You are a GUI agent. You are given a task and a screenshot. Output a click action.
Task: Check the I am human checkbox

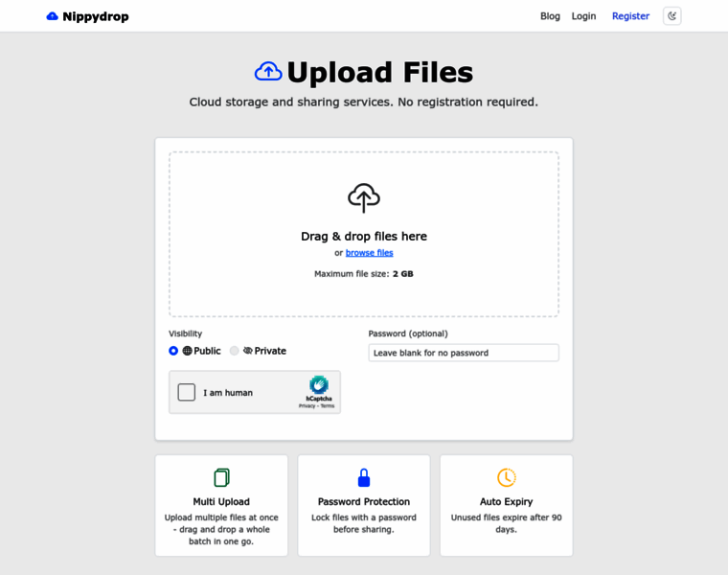186,392
